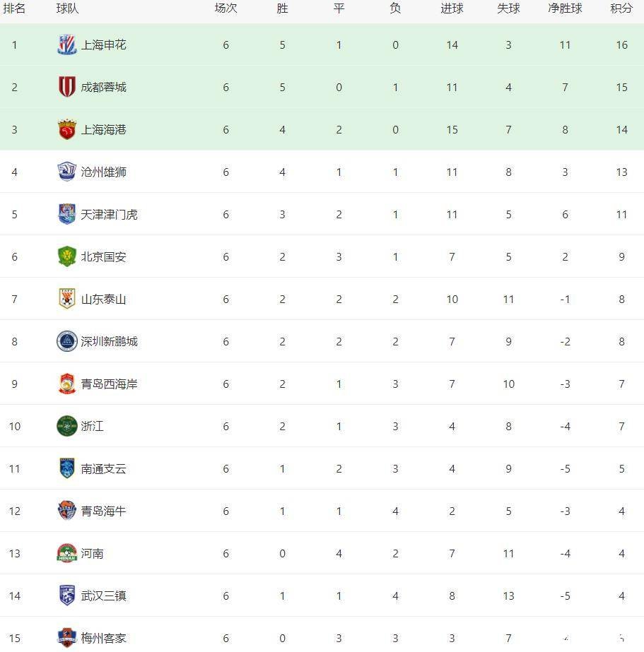Click the 净胜球 column header
Screen dimensions: 644x652
[x=565, y=9]
